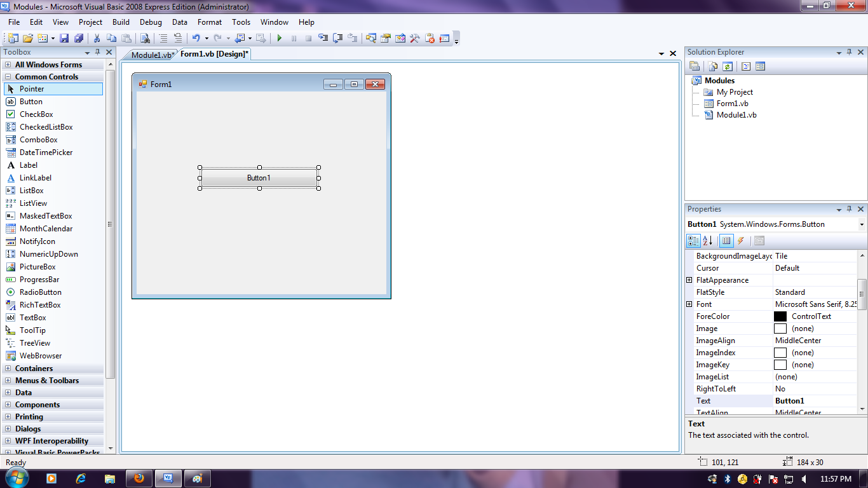Open the Toolbox hammer-and-wrench toolbar icon
The width and height of the screenshot is (868, 488).
coord(415,38)
